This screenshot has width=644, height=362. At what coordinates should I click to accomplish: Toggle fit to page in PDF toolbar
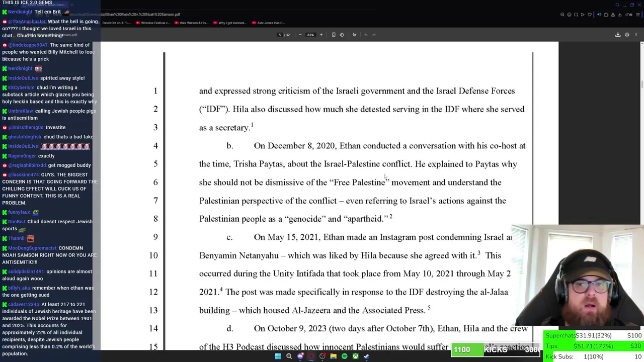click(334, 35)
